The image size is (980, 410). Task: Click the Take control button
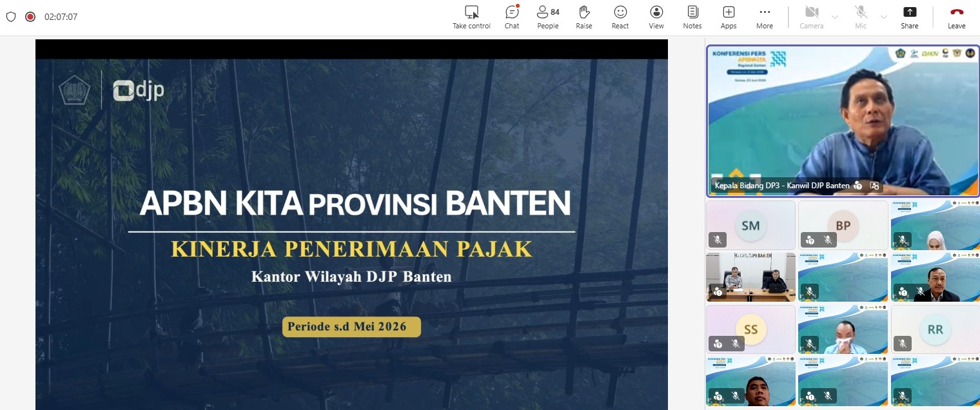click(471, 17)
